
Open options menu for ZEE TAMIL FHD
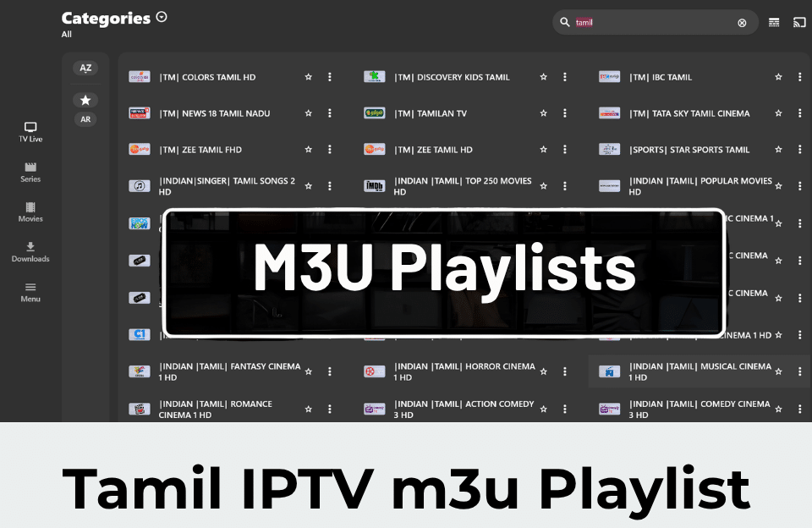point(329,149)
